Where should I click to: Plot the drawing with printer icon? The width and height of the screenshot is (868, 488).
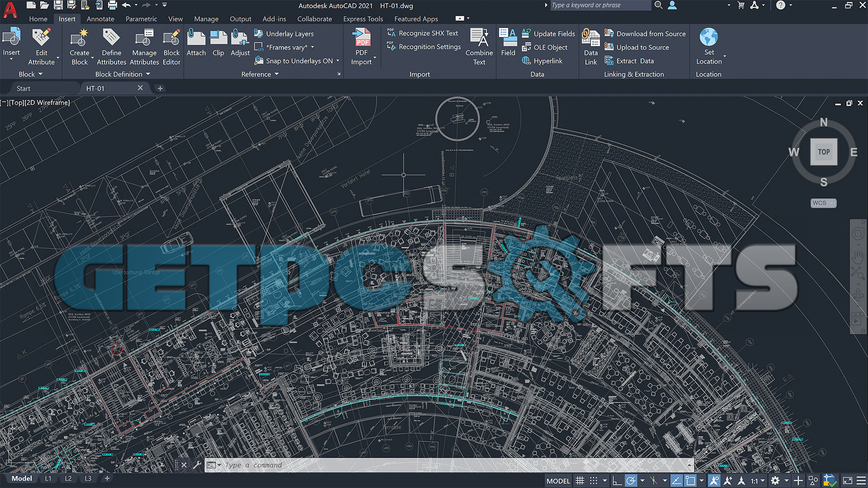tap(113, 5)
